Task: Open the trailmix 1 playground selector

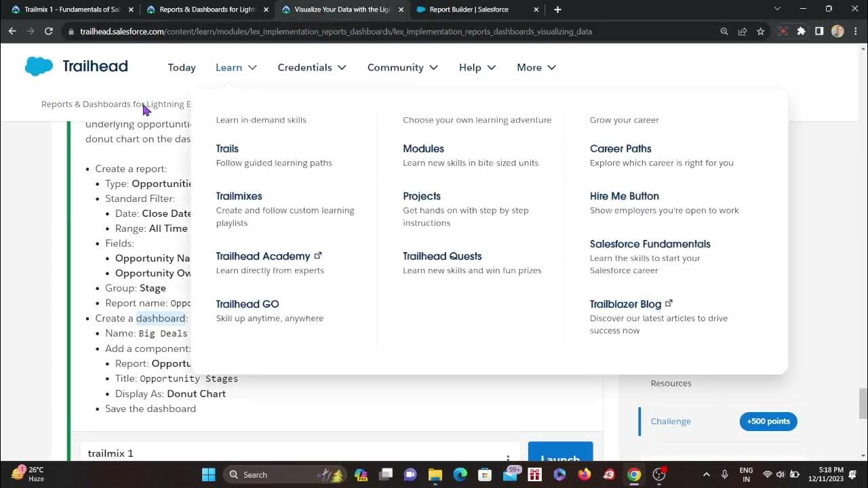Action: coord(300,453)
